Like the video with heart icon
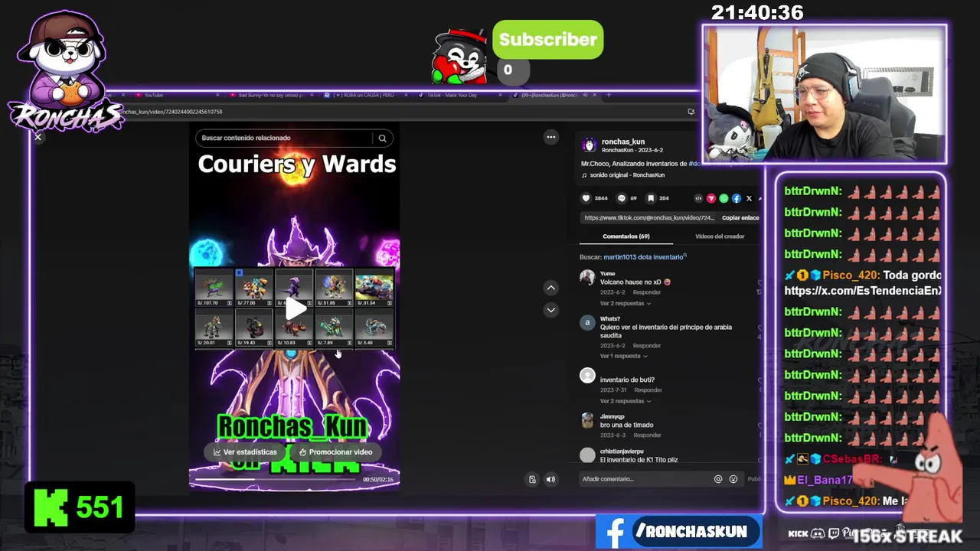The width and height of the screenshot is (980, 551). (x=586, y=198)
